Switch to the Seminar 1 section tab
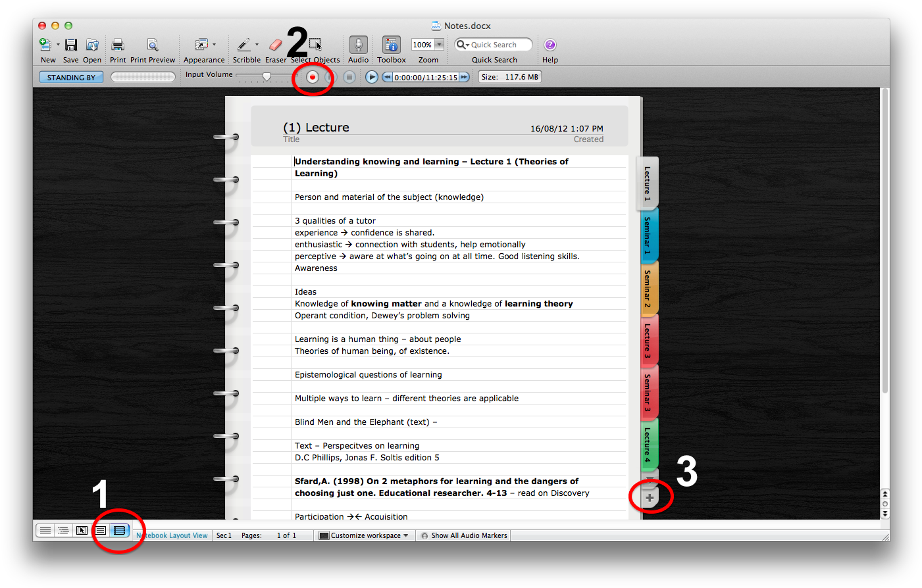Image resolution: width=922 pixels, height=588 pixels. (648, 235)
